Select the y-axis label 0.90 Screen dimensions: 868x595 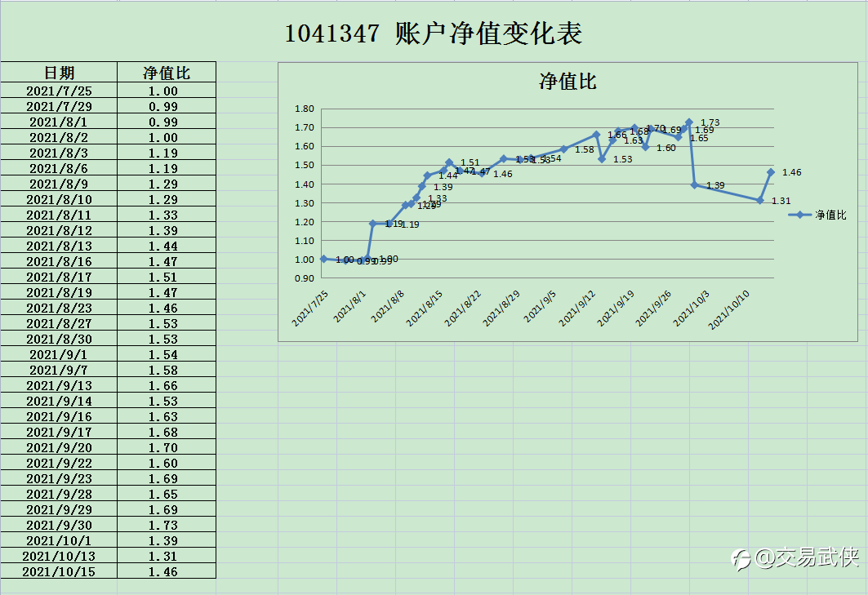pos(305,278)
